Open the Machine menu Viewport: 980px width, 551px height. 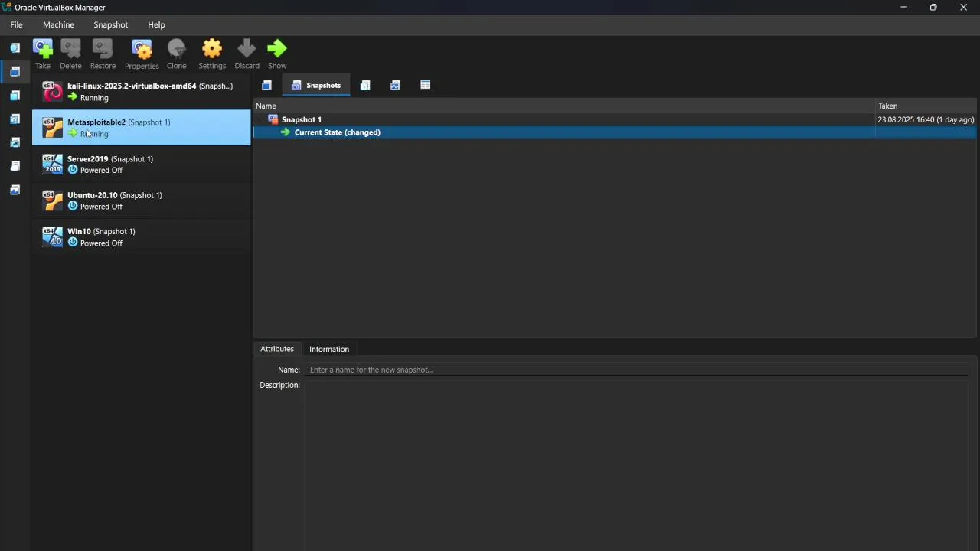[58, 24]
